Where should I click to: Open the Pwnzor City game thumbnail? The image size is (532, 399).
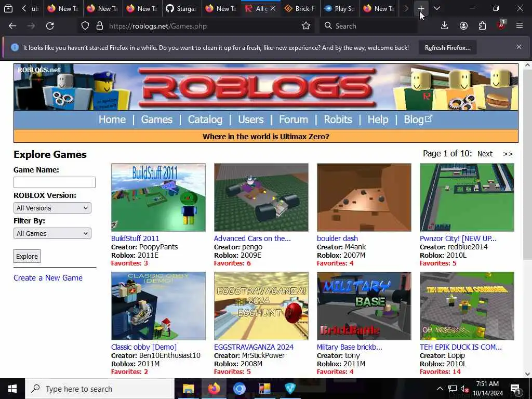(x=467, y=197)
